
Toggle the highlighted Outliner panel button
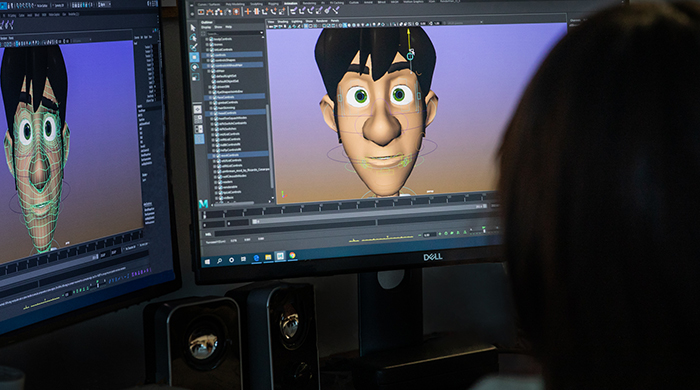(200, 139)
